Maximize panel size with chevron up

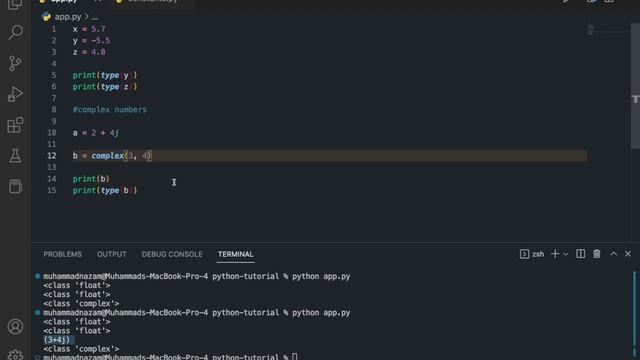(x=613, y=254)
